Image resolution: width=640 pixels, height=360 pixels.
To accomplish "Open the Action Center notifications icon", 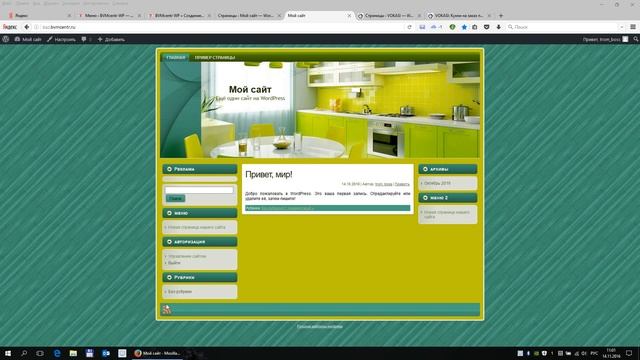I will (x=629, y=353).
